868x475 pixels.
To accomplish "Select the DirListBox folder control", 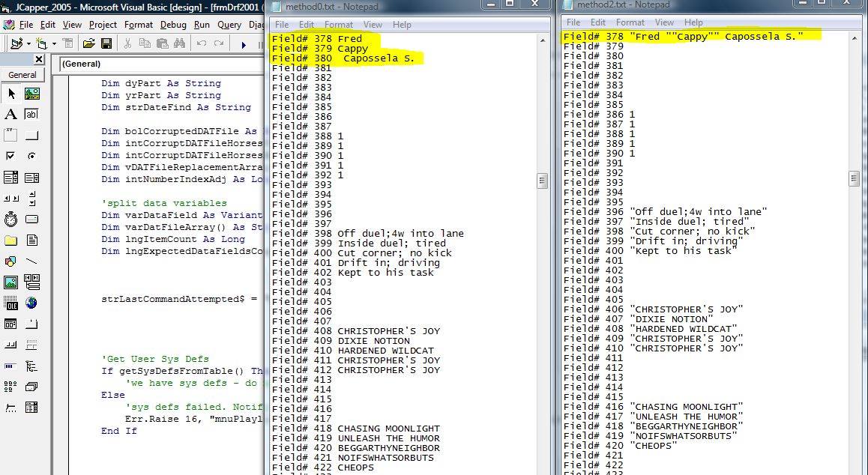I will click(10, 240).
